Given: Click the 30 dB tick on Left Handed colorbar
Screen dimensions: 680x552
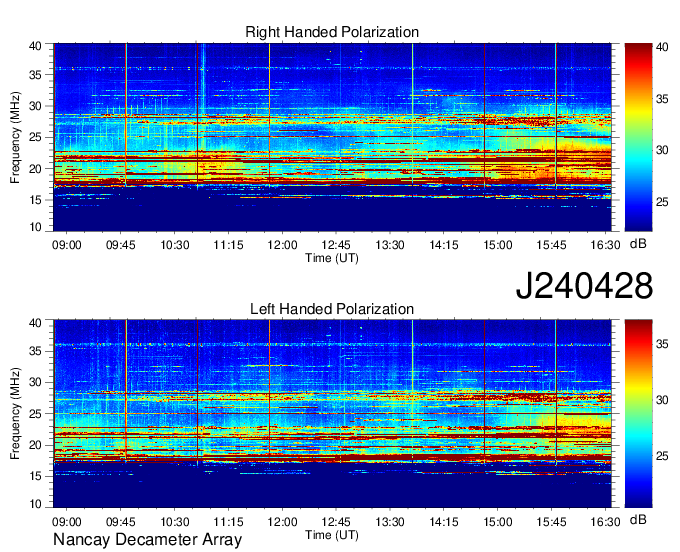Looking at the screenshot, I should 662,400.
